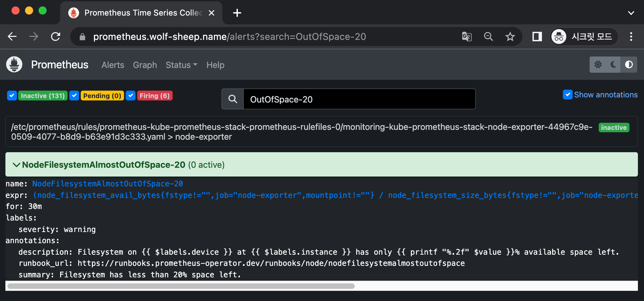Click the Show annotations label
This screenshot has height=301, width=644.
[x=606, y=95]
